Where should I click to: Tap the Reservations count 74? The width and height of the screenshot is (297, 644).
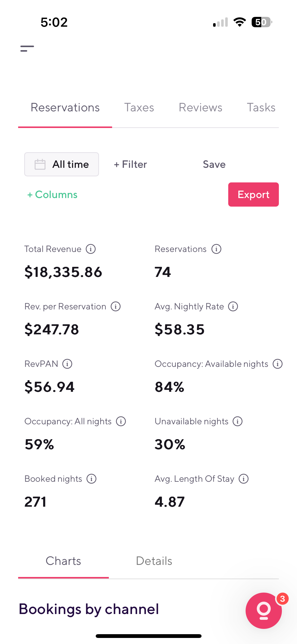coord(163,272)
